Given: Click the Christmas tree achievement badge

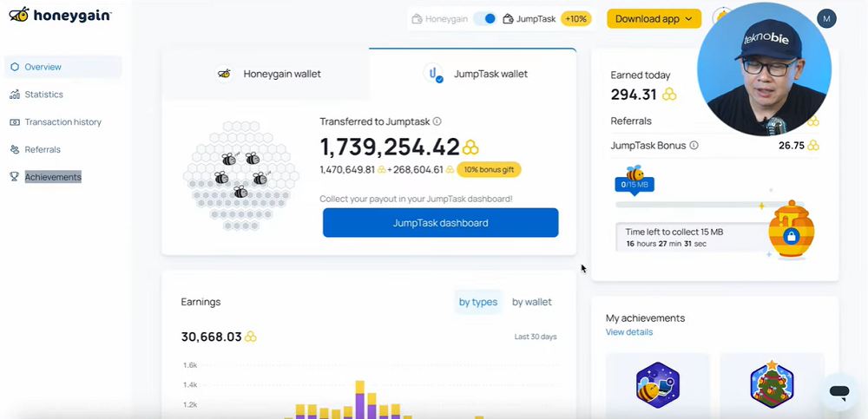Looking at the screenshot, I should click(772, 383).
